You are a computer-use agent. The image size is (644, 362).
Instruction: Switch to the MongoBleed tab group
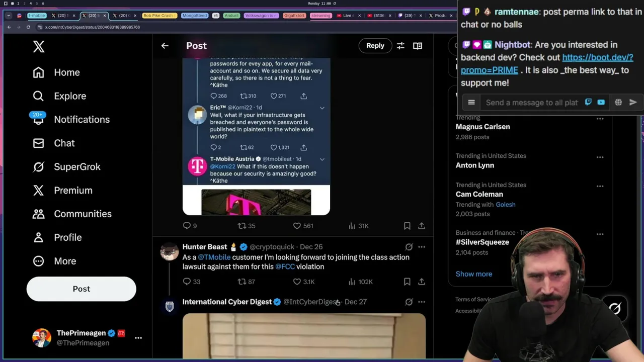[x=194, y=16]
